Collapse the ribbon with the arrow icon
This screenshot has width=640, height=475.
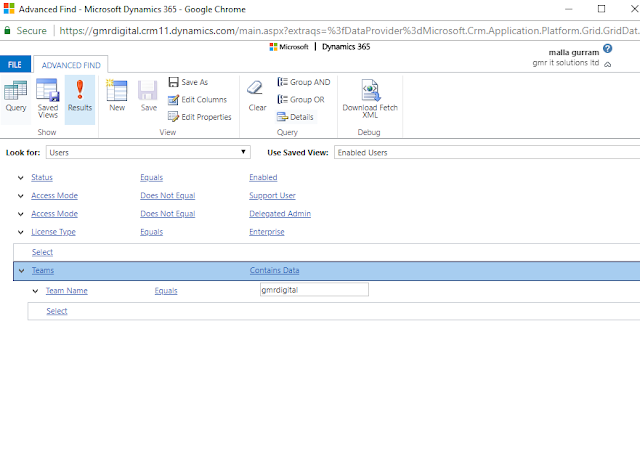607,64
